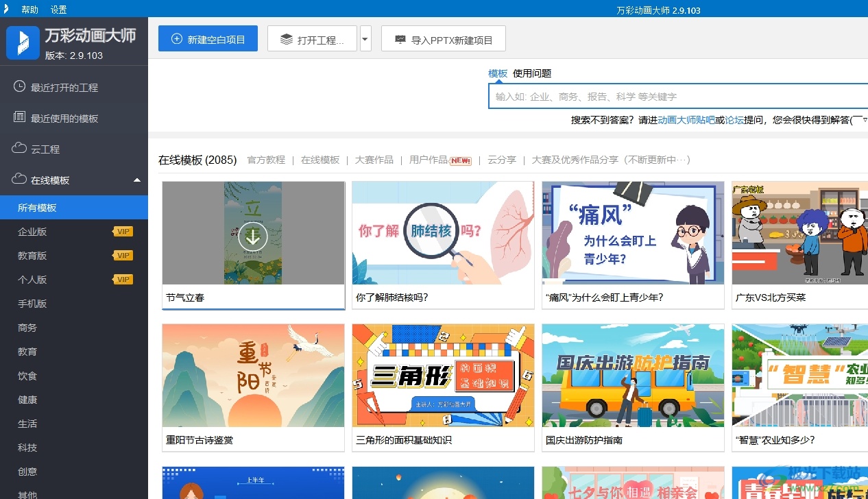Click the cloud icon beside 在线模板
The width and height of the screenshot is (868, 499).
[x=20, y=180]
